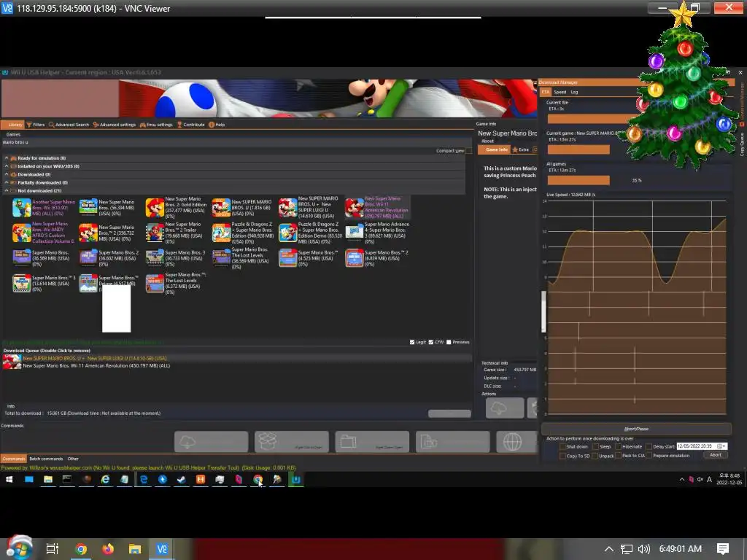Viewport: 747px width, 560px height.
Task: Select 'New Super Mario Bros. 2 (356.732 MB)' icon
Action: (88, 233)
